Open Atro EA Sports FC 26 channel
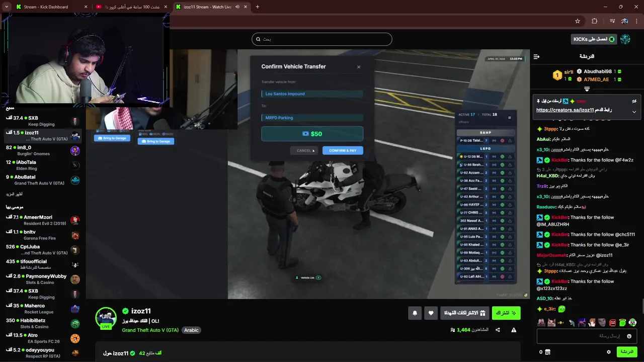 pos(43,338)
